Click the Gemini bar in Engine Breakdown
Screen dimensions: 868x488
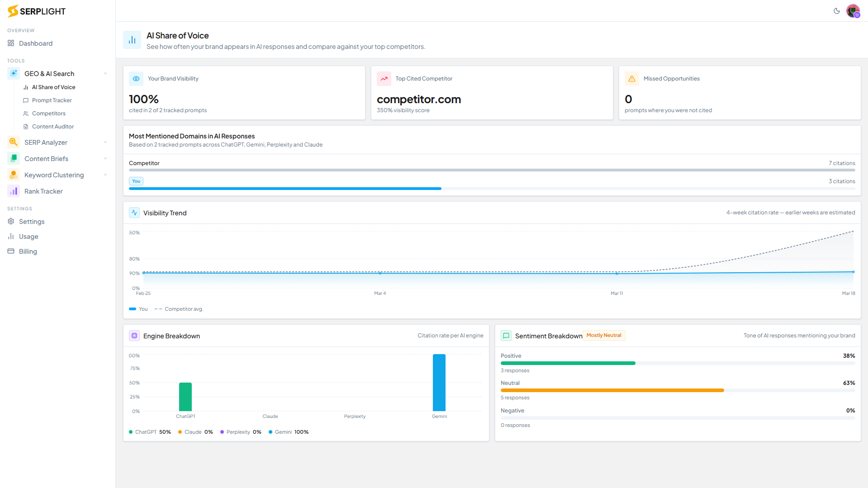tap(439, 383)
